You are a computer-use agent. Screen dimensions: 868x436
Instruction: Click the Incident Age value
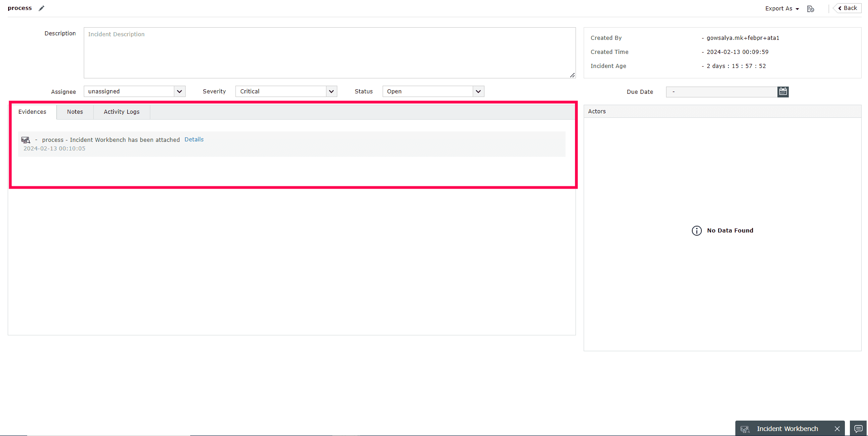736,66
